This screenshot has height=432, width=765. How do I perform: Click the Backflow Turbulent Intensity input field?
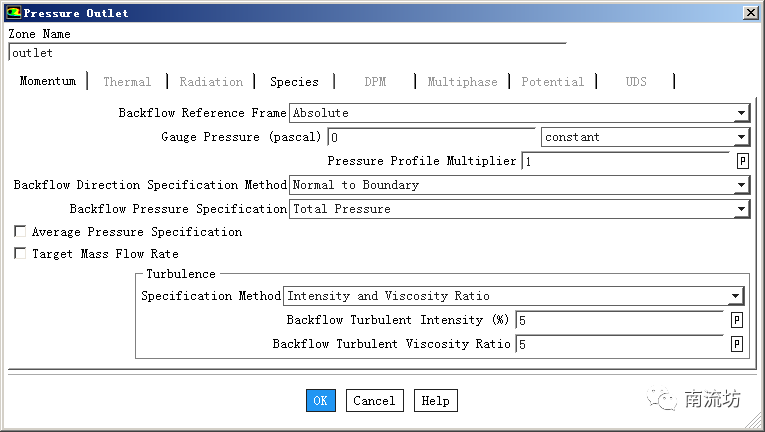[618, 320]
